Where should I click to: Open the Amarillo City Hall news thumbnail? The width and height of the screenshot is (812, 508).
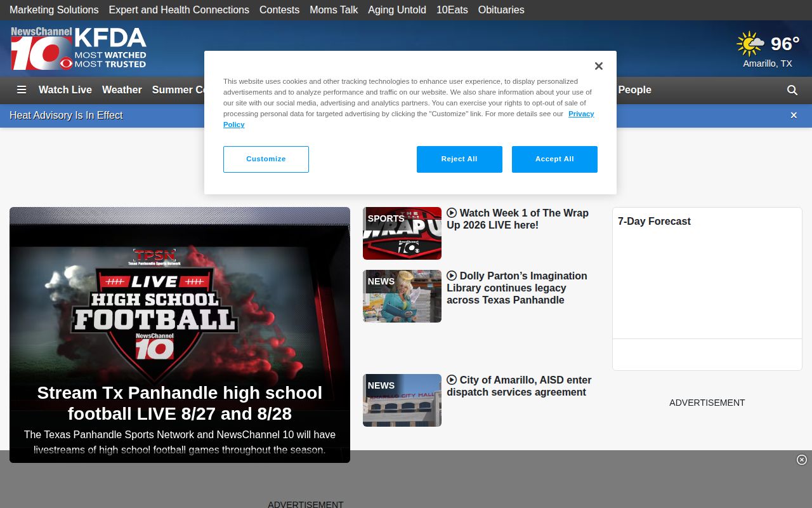tap(402, 400)
